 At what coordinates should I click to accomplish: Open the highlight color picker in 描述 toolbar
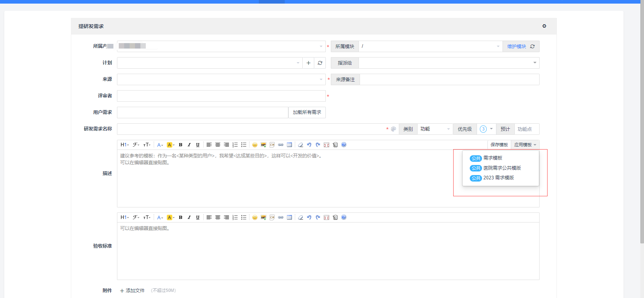tap(171, 145)
